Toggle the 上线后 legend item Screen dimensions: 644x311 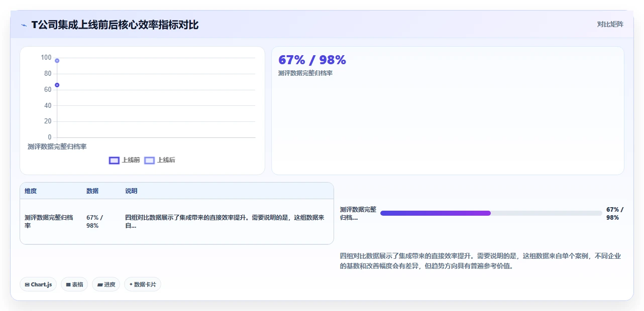160,160
